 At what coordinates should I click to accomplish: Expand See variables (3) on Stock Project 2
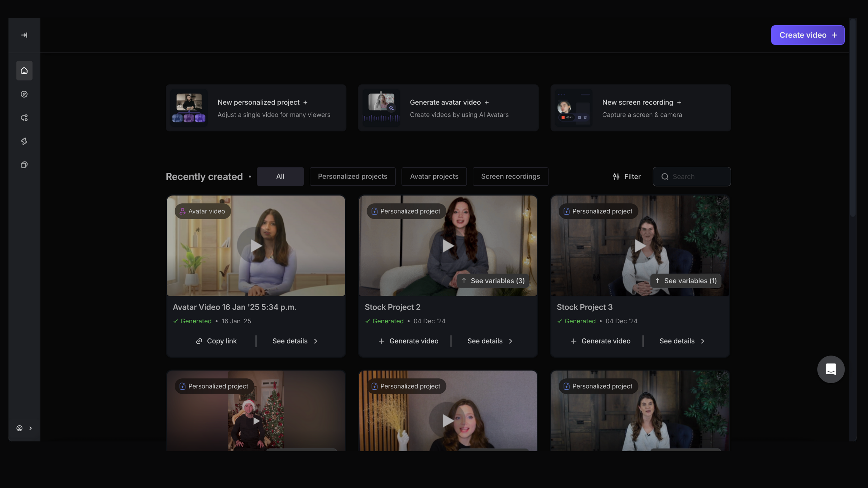493,281
